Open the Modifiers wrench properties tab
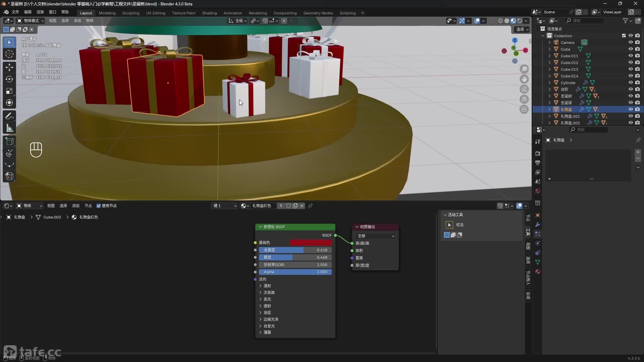This screenshot has width=644, height=362. coord(538,225)
